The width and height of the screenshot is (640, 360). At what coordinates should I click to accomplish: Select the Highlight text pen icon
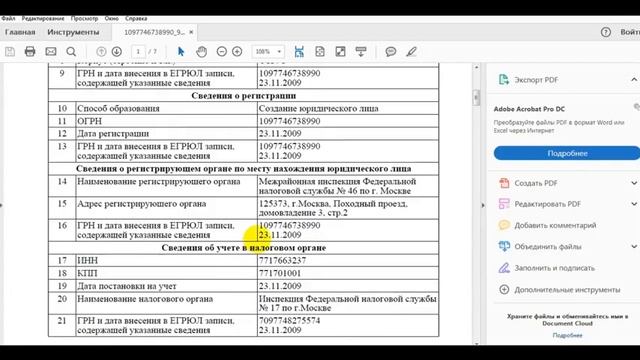click(x=411, y=51)
